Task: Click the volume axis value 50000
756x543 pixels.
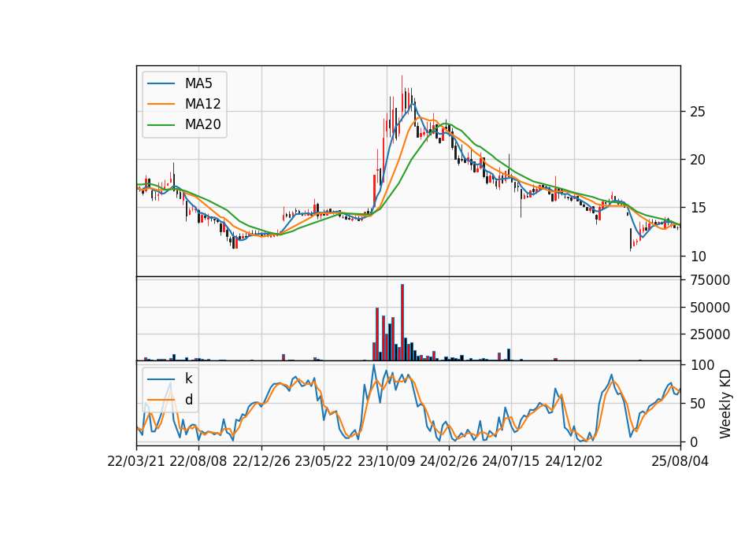Action: tap(710, 308)
